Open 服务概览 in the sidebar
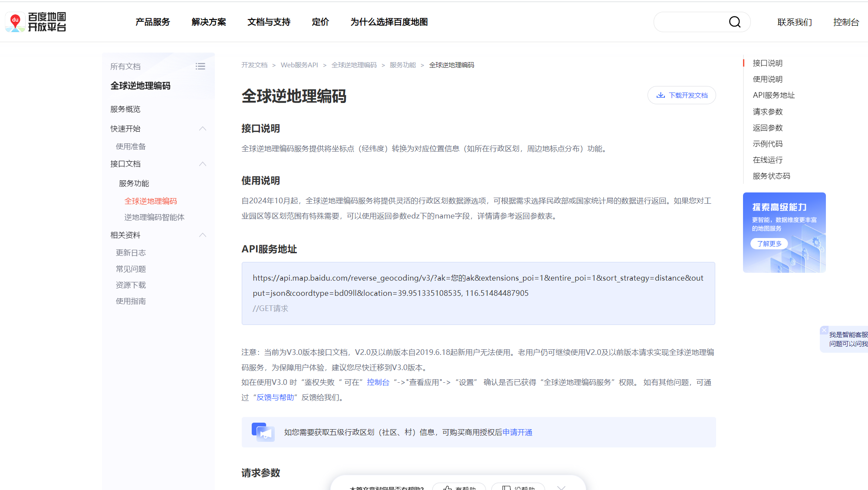The height and width of the screenshot is (490, 868). [x=125, y=109]
